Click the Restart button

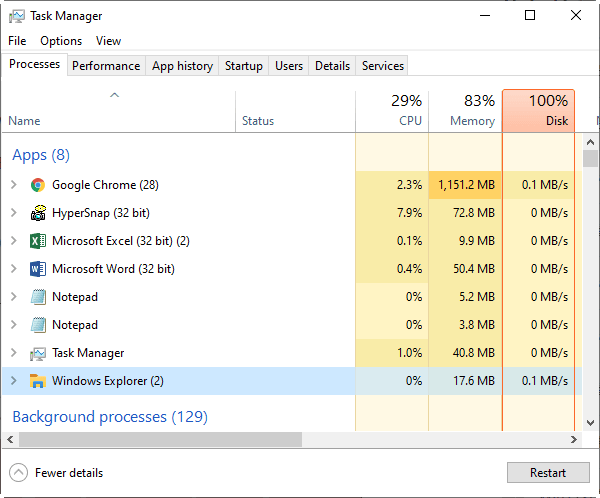coord(548,473)
